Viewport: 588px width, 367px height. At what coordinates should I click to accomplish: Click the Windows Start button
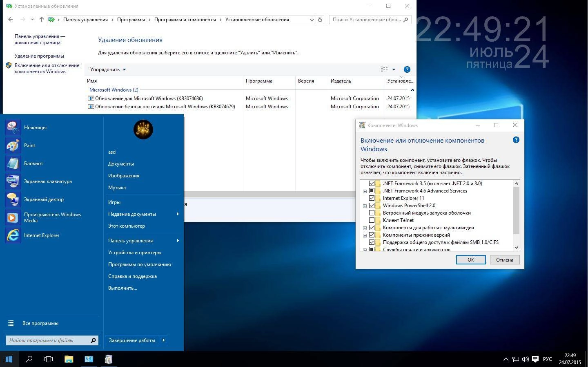tap(9, 359)
